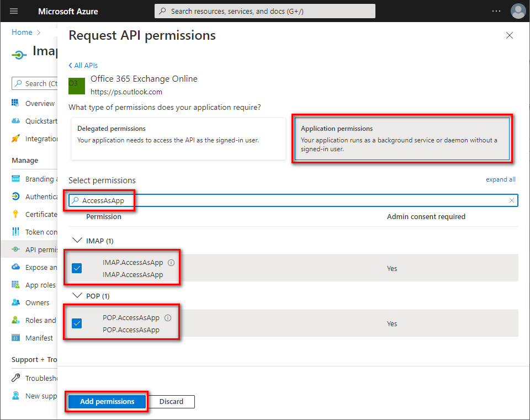Image resolution: width=530 pixels, height=420 pixels.
Task: Click the Token configuration bars icon
Action: (x=15, y=231)
